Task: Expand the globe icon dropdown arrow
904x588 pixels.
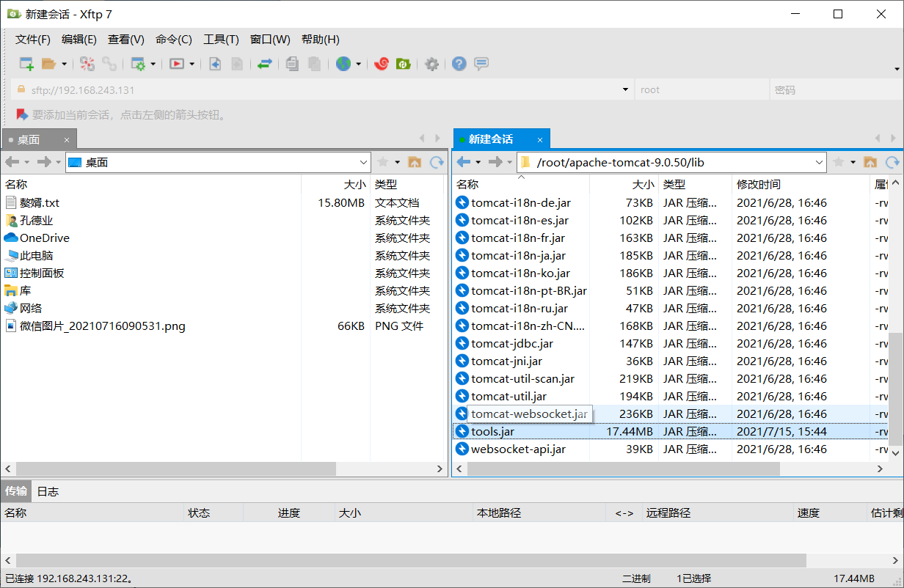Action: [x=359, y=64]
